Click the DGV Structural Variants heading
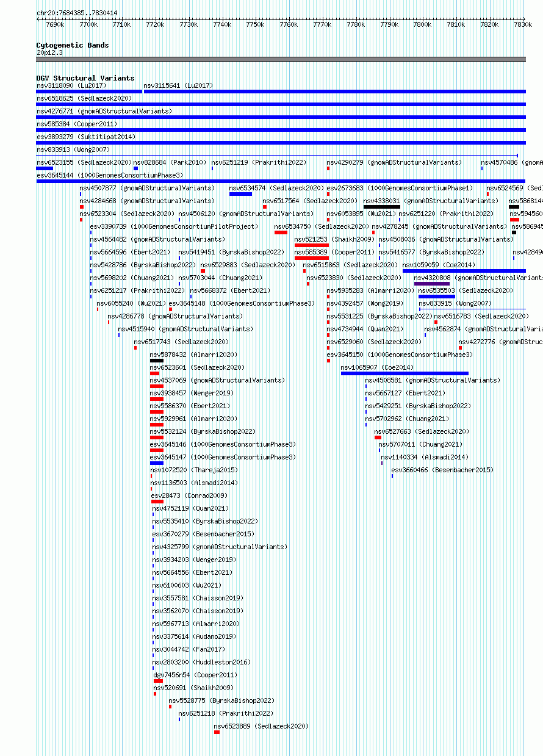 click(85, 78)
